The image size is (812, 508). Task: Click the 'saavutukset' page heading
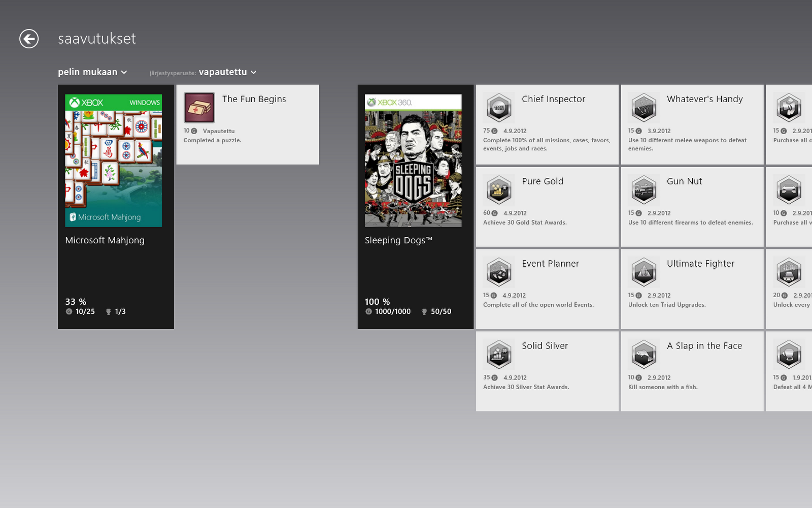pos(97,39)
